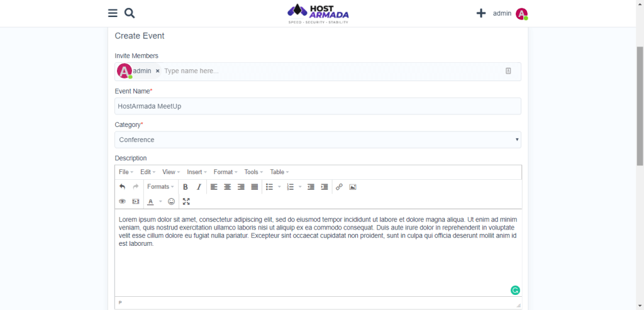Open the editor Format menu
This screenshot has width=644, height=310.
coord(226,172)
